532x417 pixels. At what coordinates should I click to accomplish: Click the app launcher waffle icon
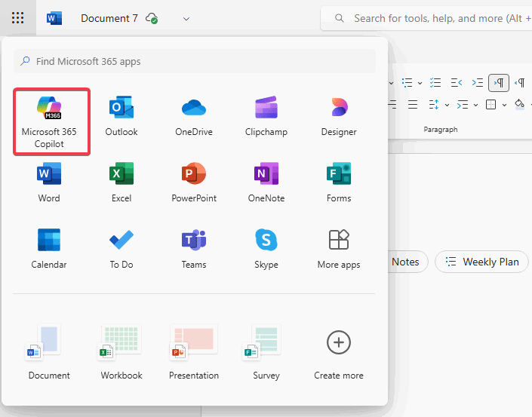point(18,18)
